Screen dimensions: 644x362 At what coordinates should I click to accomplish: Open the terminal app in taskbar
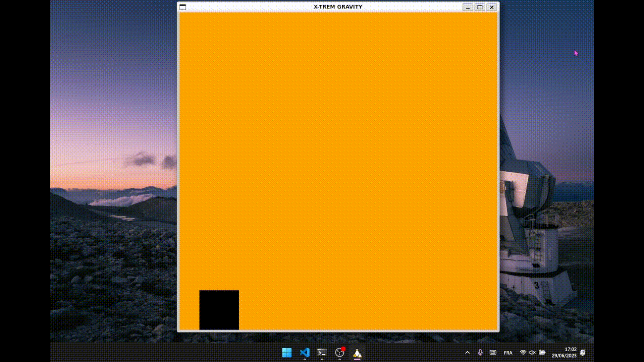[x=322, y=353]
